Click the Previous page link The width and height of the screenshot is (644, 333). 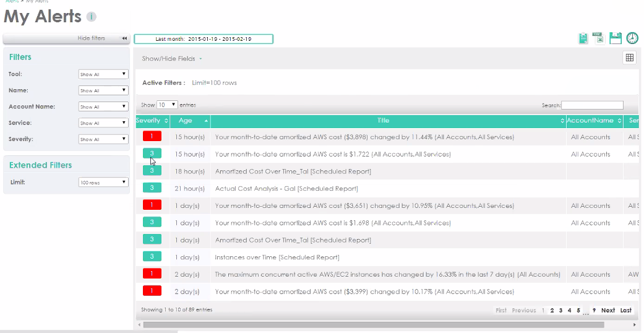click(523, 310)
